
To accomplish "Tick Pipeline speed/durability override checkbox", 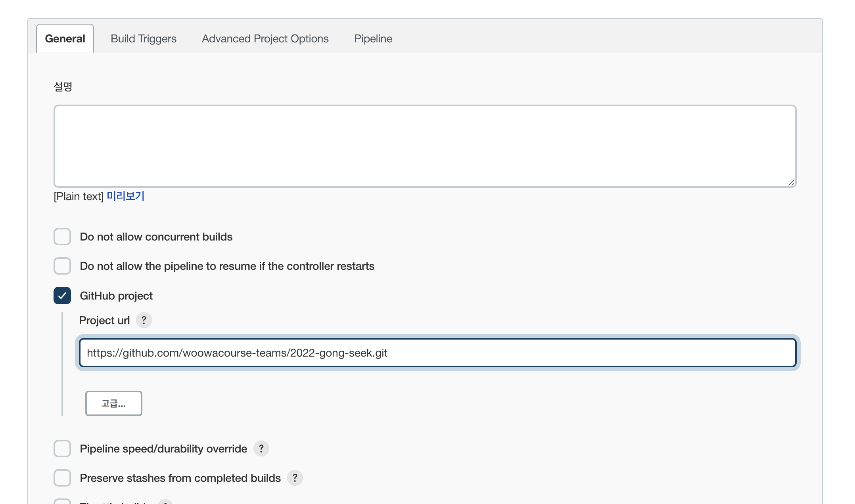I will [x=62, y=449].
